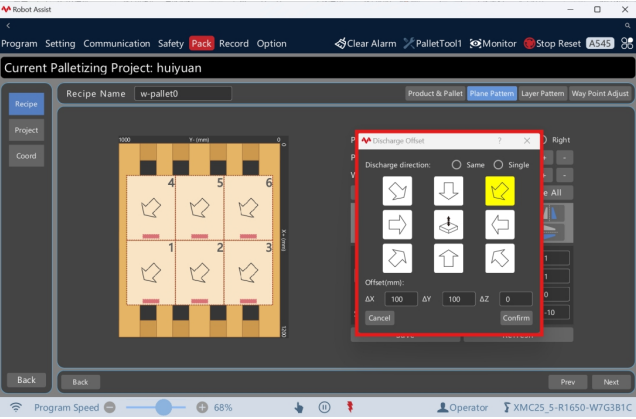
Task: Click the Prev button
Action: pos(567,382)
